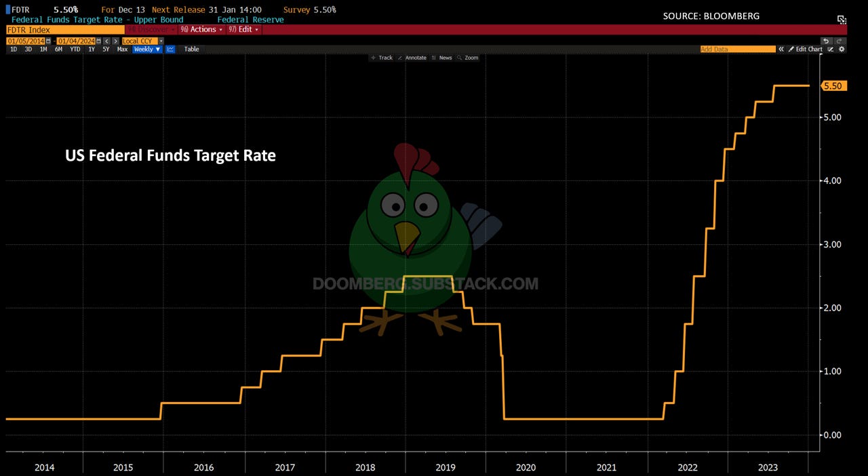The height and width of the screenshot is (476, 868).
Task: Click the pop-out window icon at top right
Action: 842,20
